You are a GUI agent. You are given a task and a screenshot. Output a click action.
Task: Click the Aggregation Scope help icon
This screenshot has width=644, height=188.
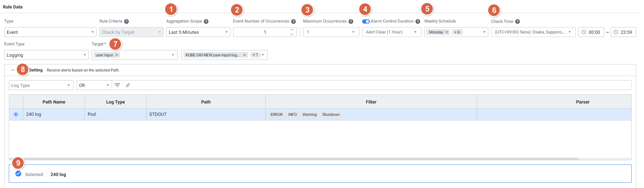(206, 21)
